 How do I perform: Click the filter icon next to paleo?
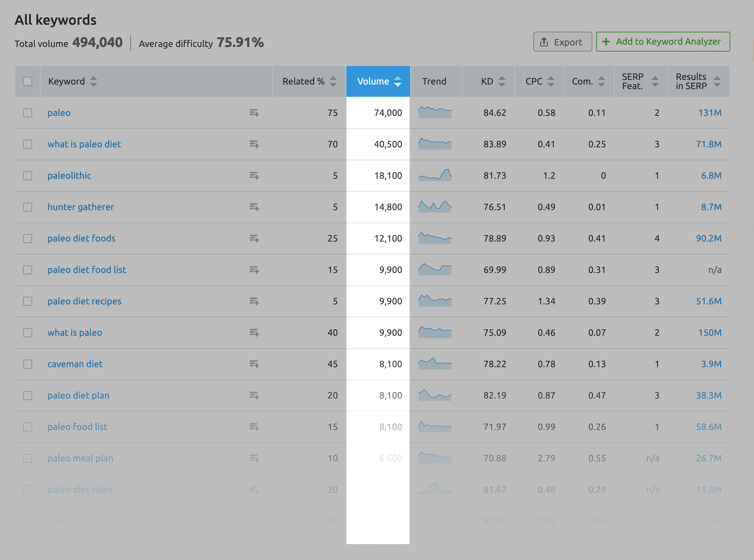click(x=254, y=113)
